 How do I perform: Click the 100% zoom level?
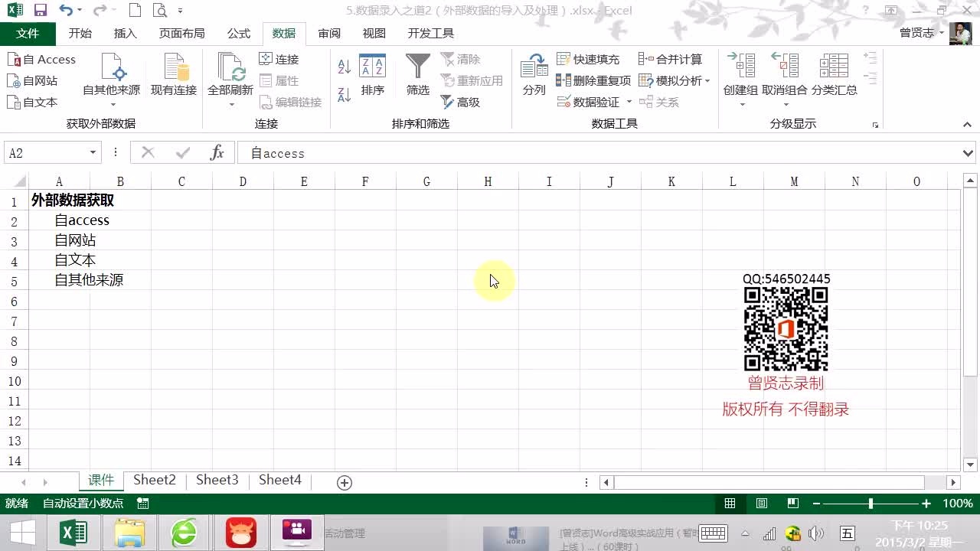tap(958, 504)
